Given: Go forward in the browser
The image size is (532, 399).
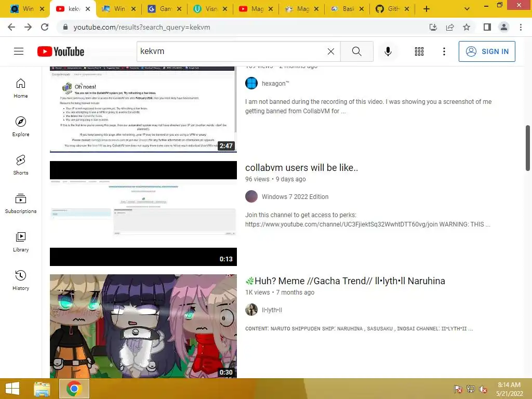Looking at the screenshot, I should [28, 27].
